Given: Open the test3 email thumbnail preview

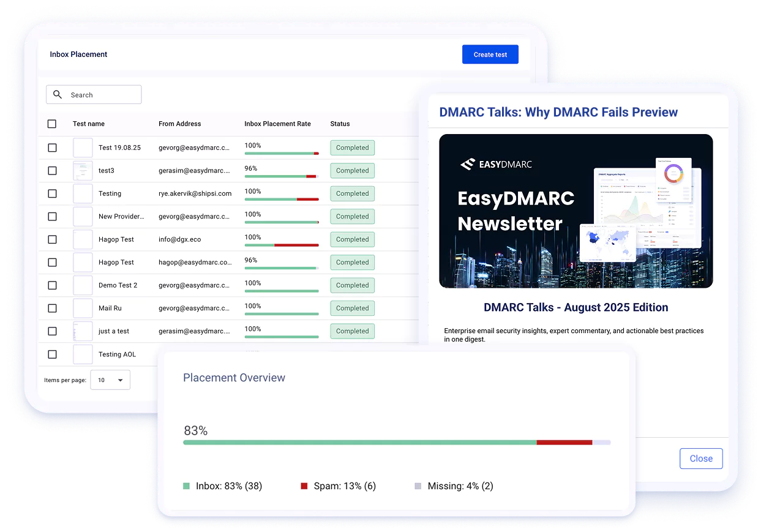Looking at the screenshot, I should 83,171.
